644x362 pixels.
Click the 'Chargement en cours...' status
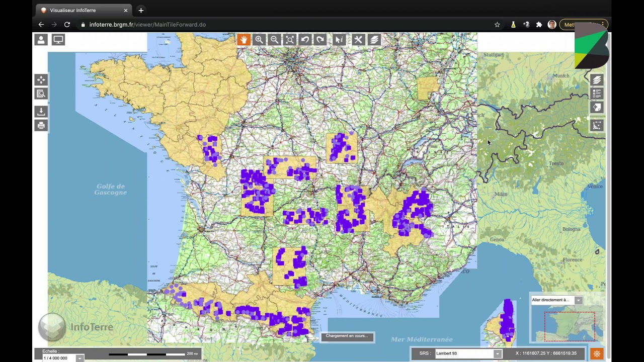coord(347,336)
